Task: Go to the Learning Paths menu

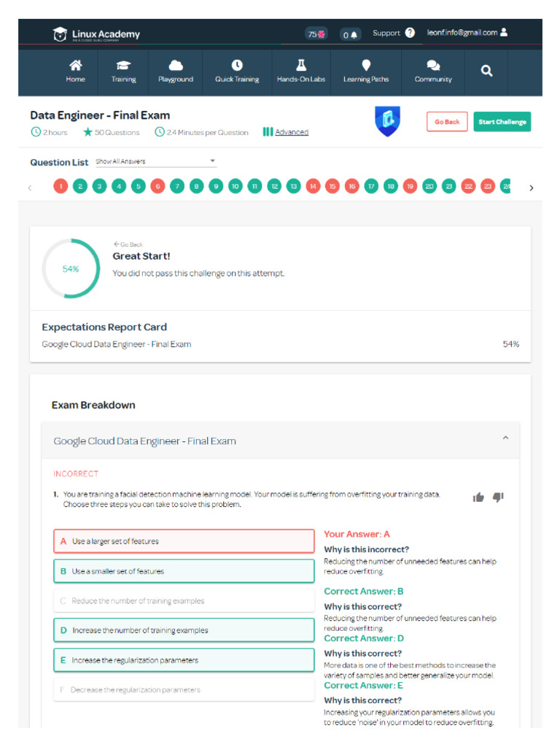Action: tap(366, 71)
